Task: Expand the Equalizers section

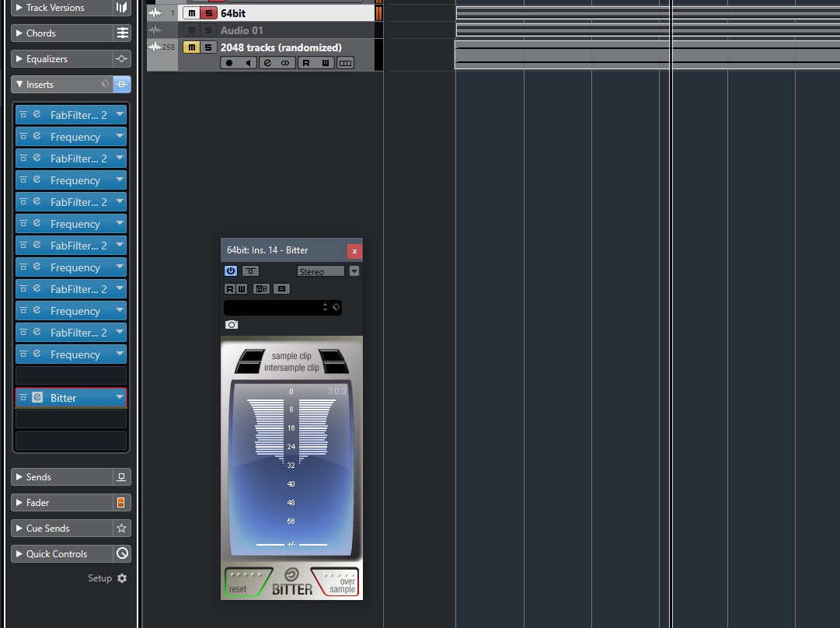Action: (x=19, y=59)
